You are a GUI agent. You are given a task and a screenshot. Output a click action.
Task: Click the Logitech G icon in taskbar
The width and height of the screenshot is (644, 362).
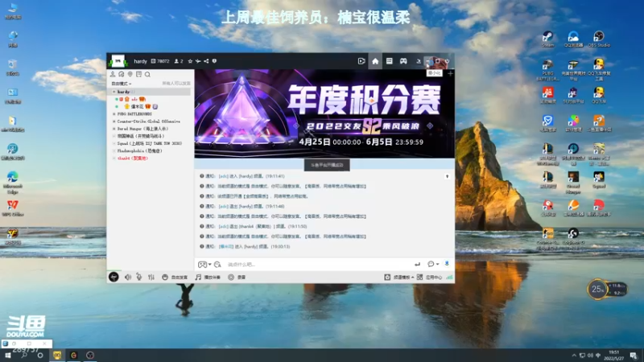(x=73, y=356)
